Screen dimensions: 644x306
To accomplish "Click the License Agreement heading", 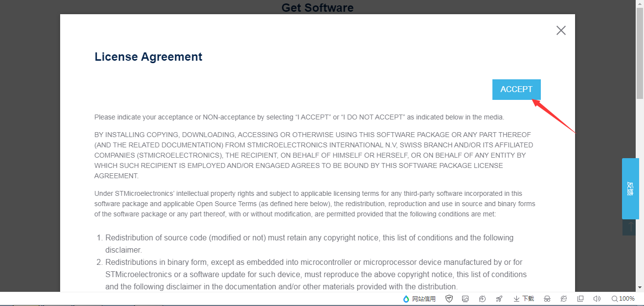I will coord(148,57).
